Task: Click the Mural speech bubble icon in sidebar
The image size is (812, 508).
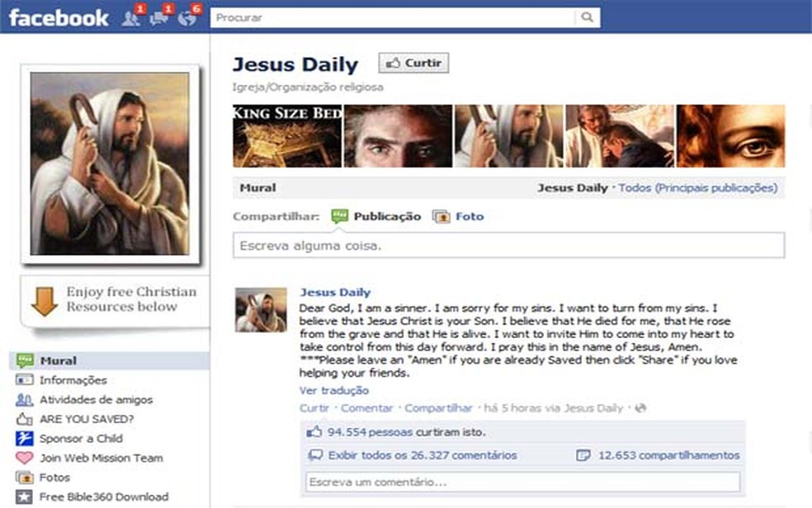Action: [x=24, y=360]
